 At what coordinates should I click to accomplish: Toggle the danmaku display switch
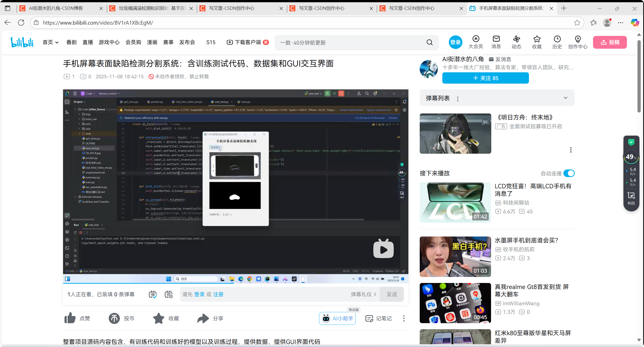(153, 294)
